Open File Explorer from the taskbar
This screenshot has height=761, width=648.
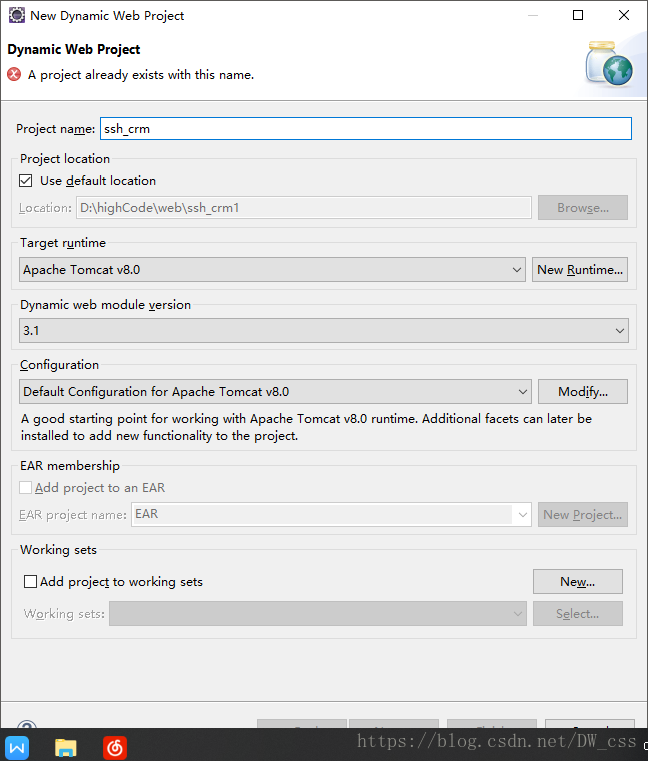(x=66, y=747)
